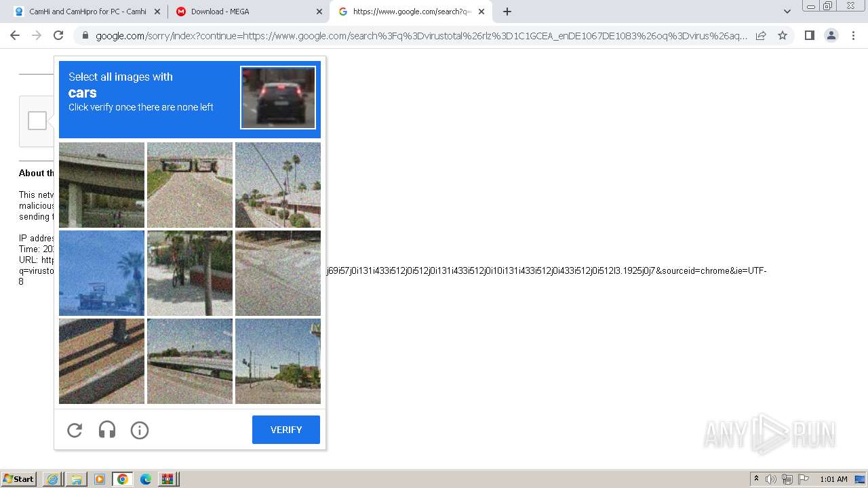Open the Chrome profile menu

[x=831, y=35]
